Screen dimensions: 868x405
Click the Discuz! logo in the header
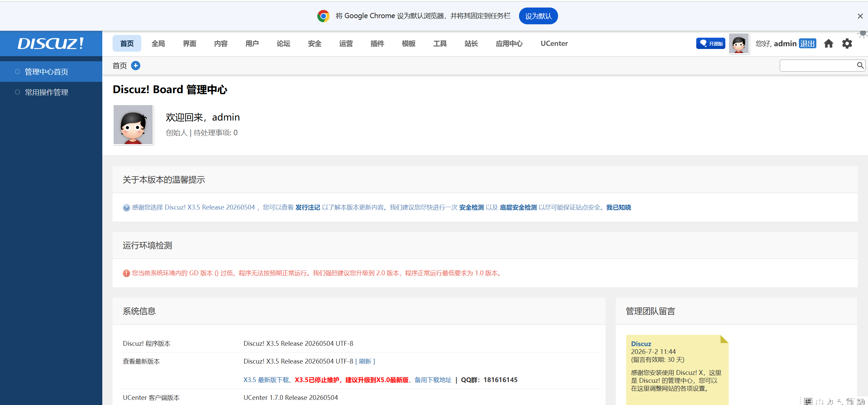[x=51, y=43]
